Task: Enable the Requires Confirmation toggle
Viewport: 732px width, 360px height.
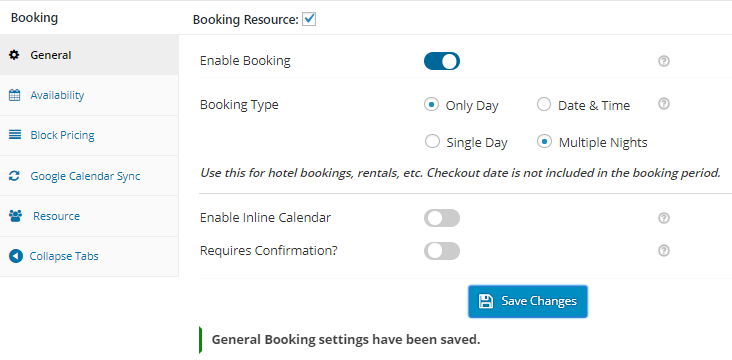Action: [442, 251]
